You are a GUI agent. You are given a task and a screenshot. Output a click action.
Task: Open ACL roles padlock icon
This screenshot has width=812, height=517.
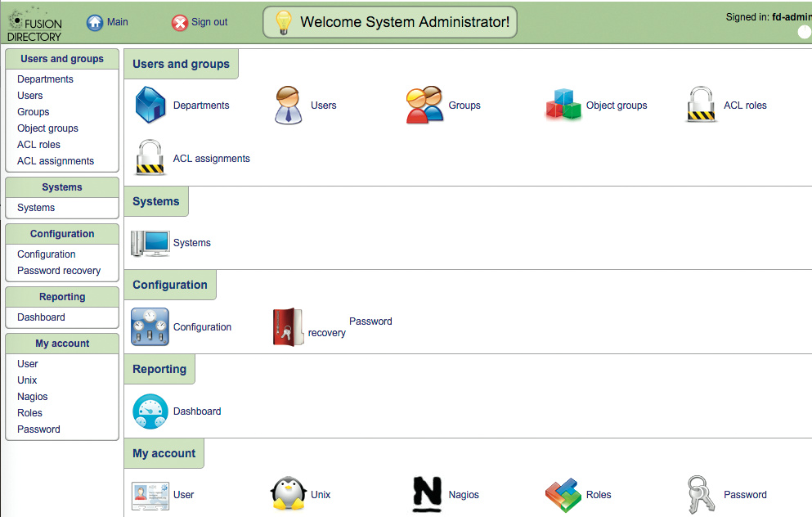[702, 105]
